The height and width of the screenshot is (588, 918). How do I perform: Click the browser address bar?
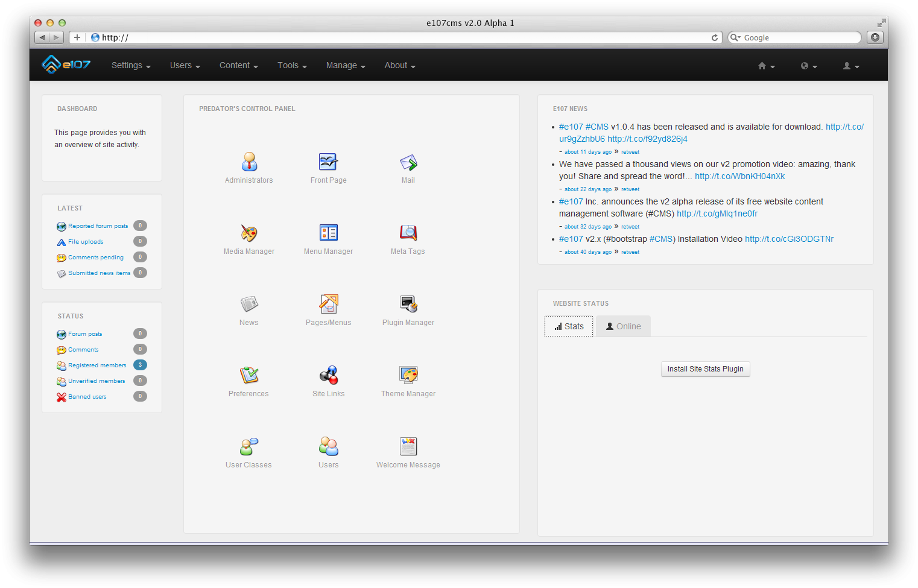(398, 37)
